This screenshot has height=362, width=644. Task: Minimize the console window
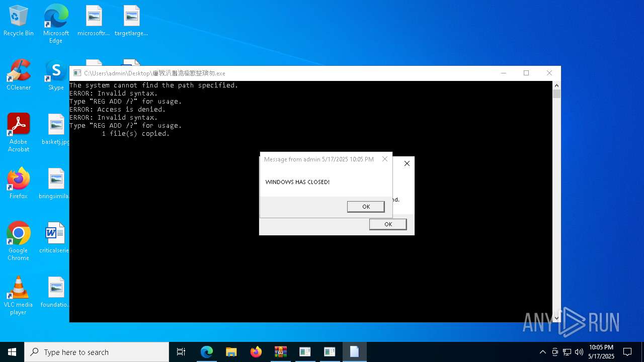pyautogui.click(x=503, y=73)
